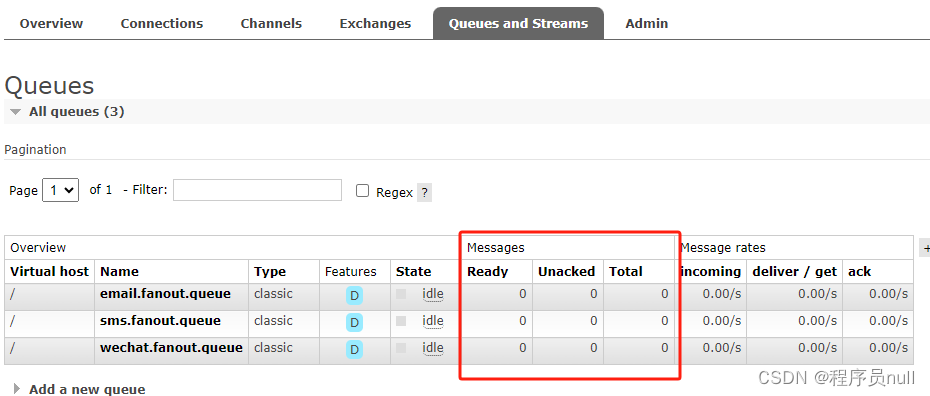This screenshot has height=396, width=930.
Task: Enable the Regex checkbox
Action: 362,191
